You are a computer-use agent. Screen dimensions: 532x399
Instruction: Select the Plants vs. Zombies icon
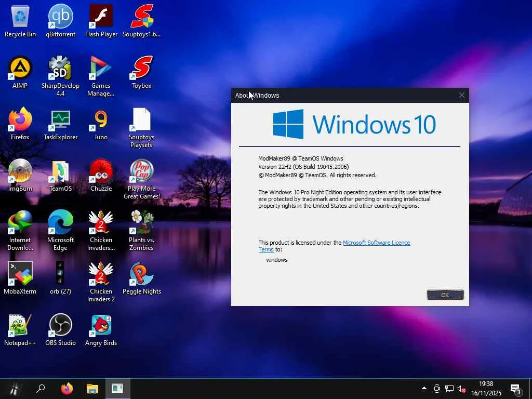141,230
